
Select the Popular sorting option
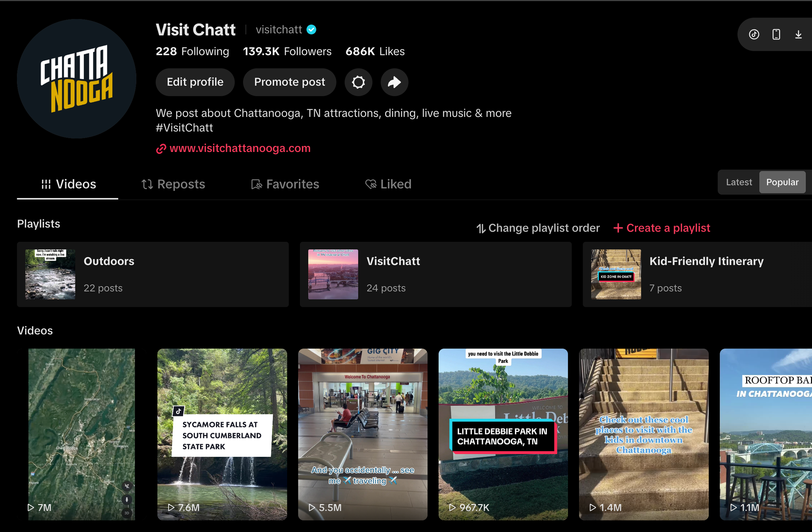[x=782, y=182]
